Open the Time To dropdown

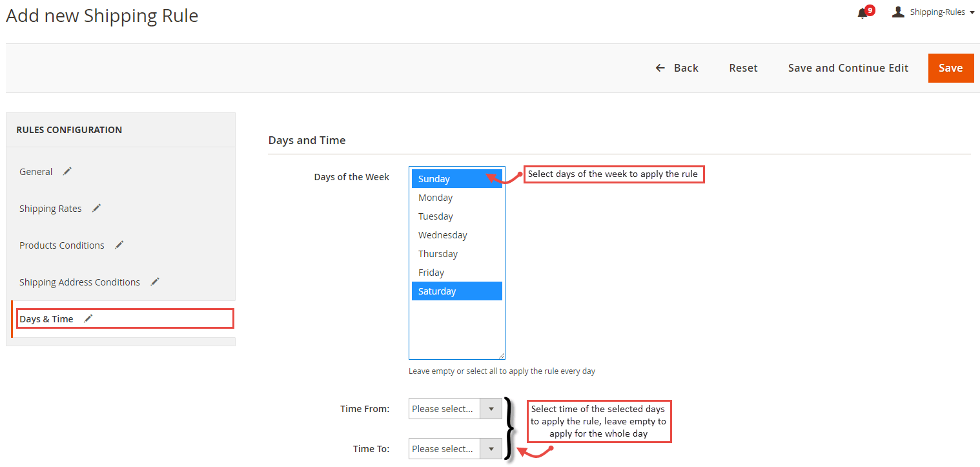[x=455, y=448]
